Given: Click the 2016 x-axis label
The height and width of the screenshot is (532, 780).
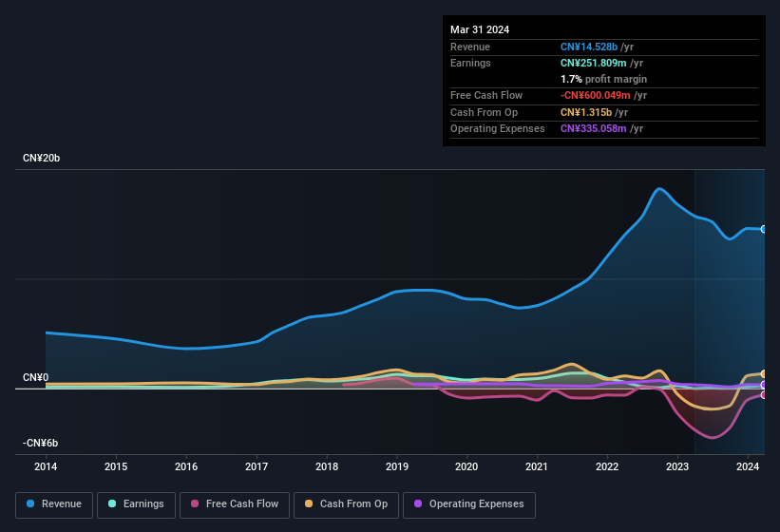Looking at the screenshot, I should point(186,466).
